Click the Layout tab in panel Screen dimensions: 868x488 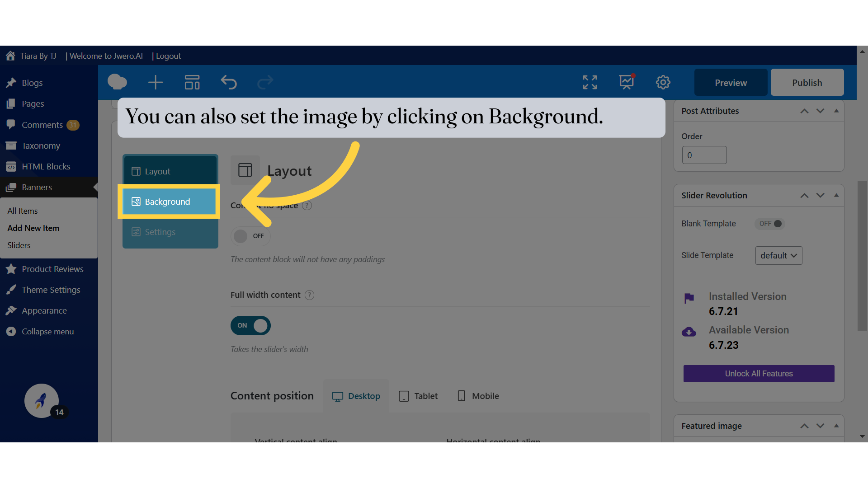coord(170,171)
